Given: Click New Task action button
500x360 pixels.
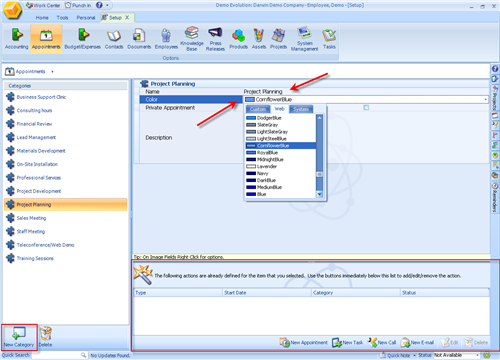Looking at the screenshot, I should (x=347, y=342).
